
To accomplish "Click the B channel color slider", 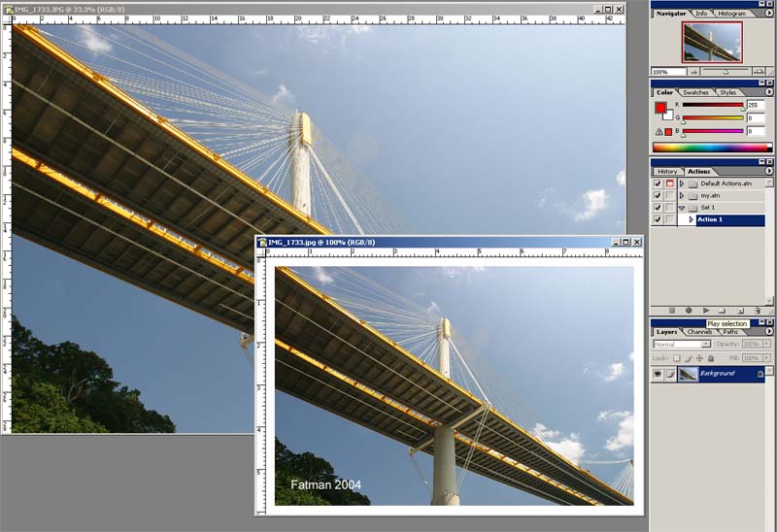I will click(x=713, y=131).
